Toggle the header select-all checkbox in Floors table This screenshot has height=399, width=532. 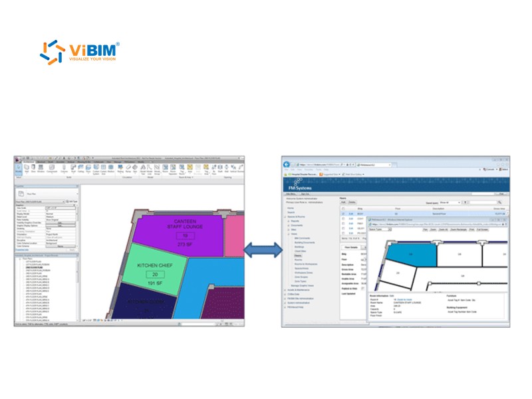pyautogui.click(x=343, y=209)
